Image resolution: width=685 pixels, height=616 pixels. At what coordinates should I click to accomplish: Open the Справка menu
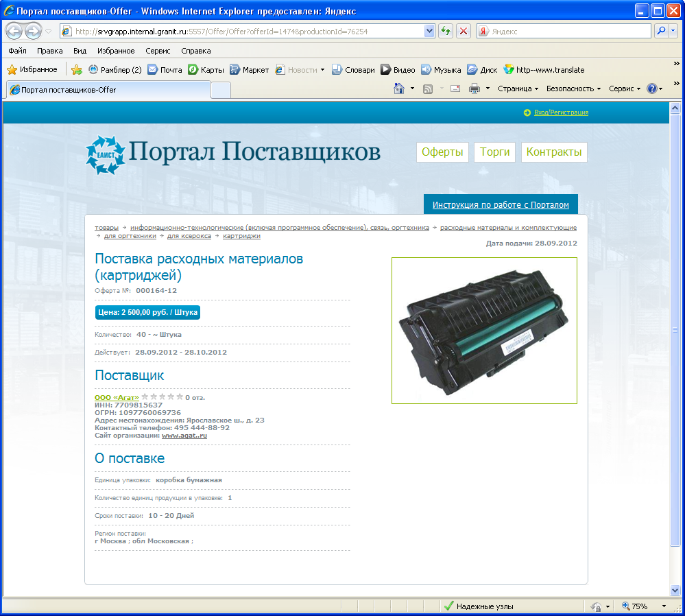tap(195, 51)
